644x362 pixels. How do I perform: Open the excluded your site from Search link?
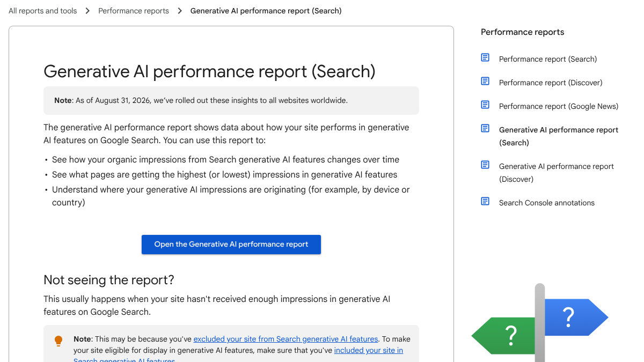pos(286,339)
